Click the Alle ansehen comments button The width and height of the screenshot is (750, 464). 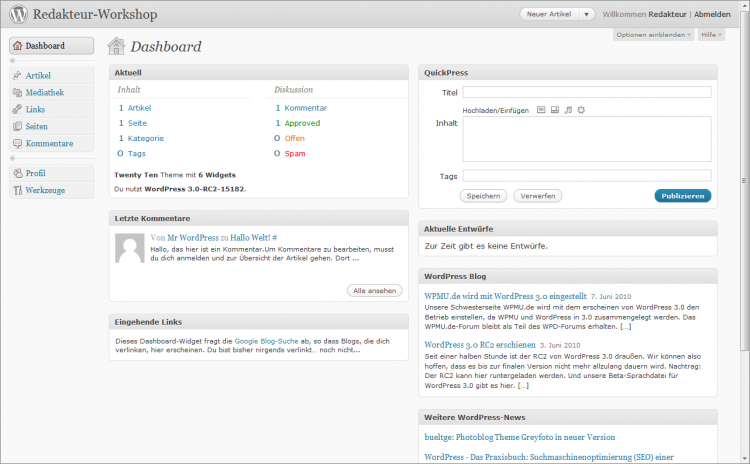375,291
